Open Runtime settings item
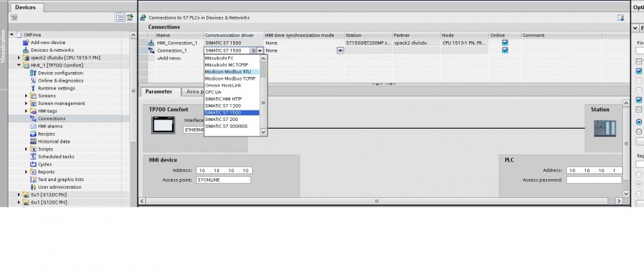 pos(56,88)
